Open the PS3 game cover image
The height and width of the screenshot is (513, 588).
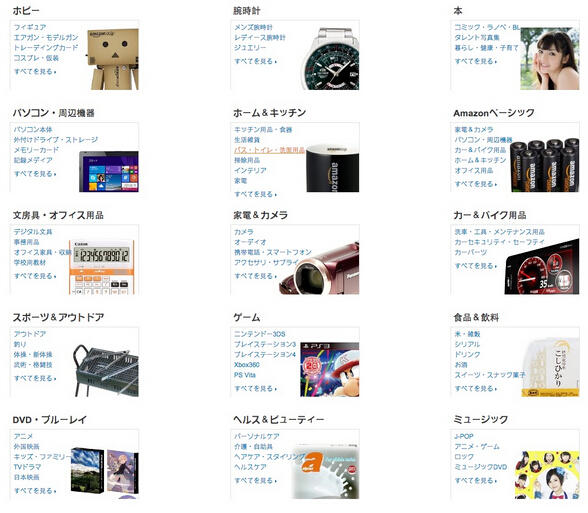330,369
